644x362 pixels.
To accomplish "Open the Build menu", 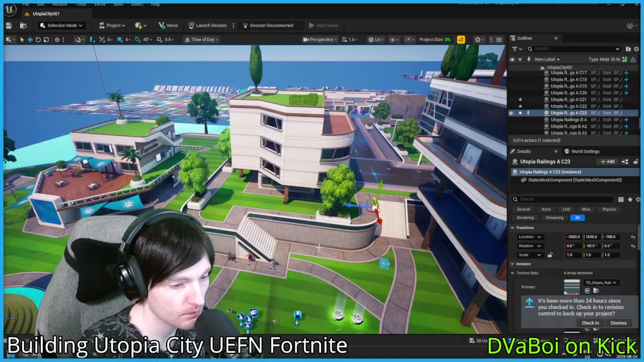I will [118, 4].
